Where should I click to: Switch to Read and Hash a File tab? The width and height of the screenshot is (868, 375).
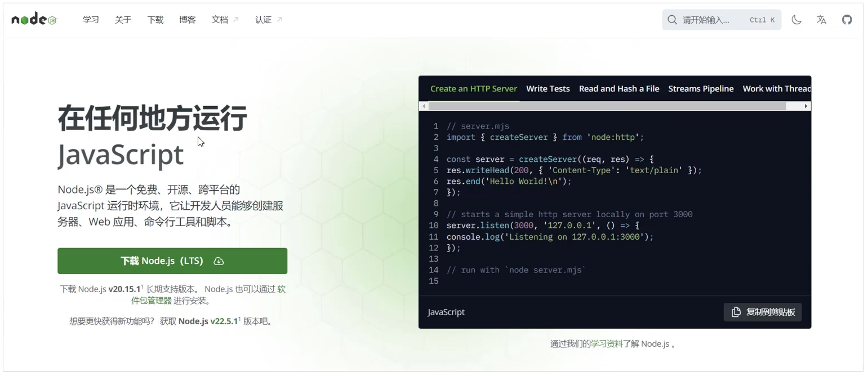(619, 89)
